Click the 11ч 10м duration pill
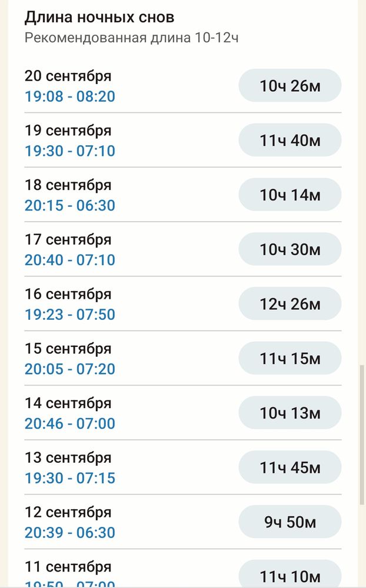Screen dimensions: 366x588 pos(290,576)
